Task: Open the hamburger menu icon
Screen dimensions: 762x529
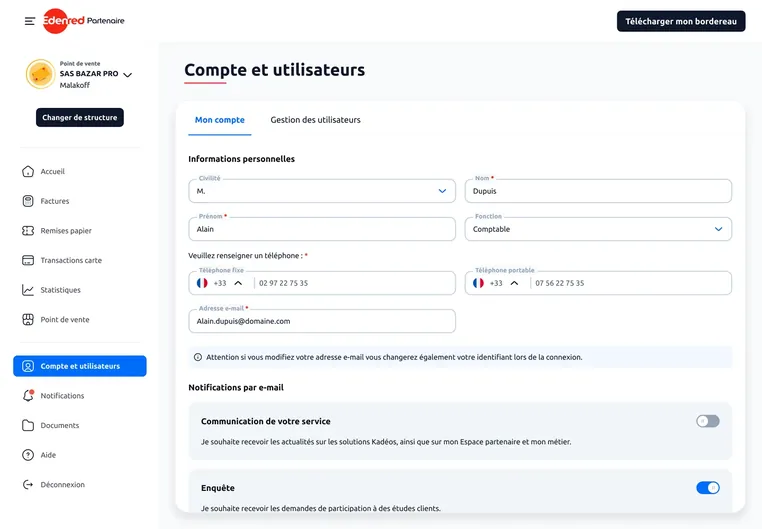Action: click(30, 21)
